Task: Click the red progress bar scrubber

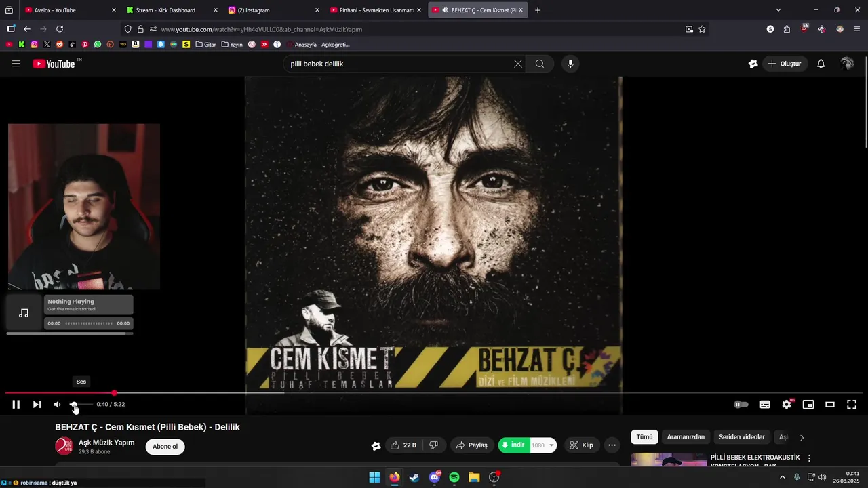Action: pyautogui.click(x=114, y=393)
